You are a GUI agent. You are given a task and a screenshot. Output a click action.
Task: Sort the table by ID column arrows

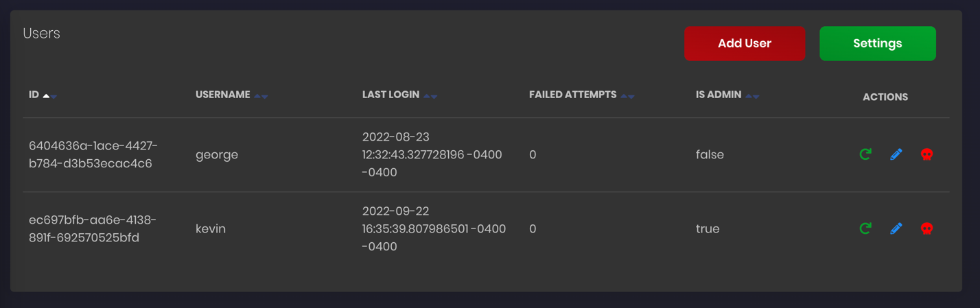click(49, 96)
